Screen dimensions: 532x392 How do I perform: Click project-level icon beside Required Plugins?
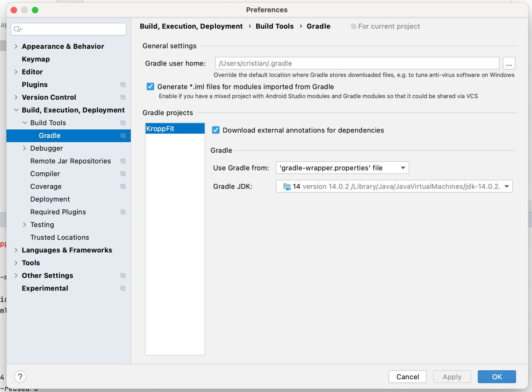(x=123, y=212)
